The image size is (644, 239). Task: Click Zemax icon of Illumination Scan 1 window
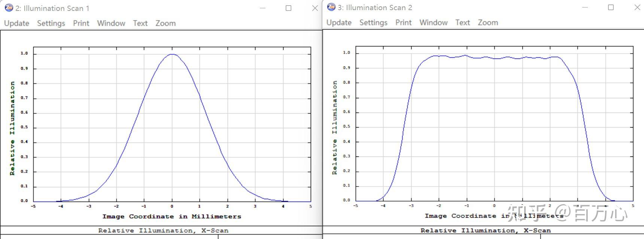pyautogui.click(x=9, y=8)
